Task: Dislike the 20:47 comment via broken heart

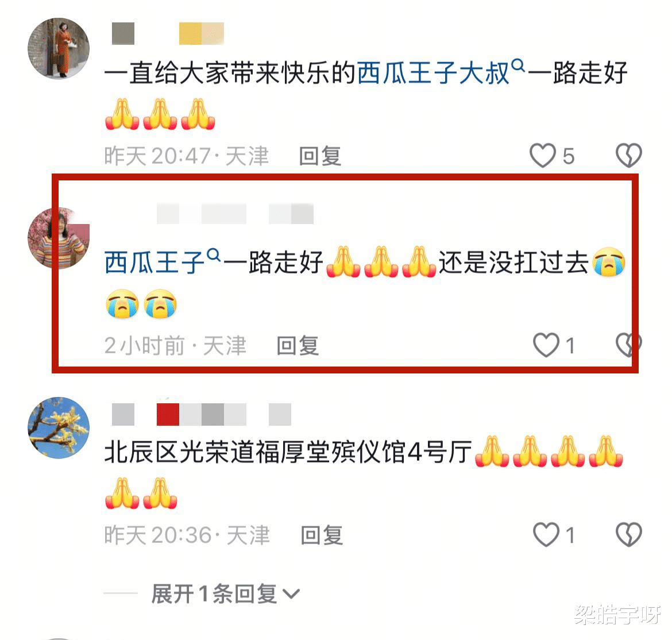Action: tap(629, 155)
